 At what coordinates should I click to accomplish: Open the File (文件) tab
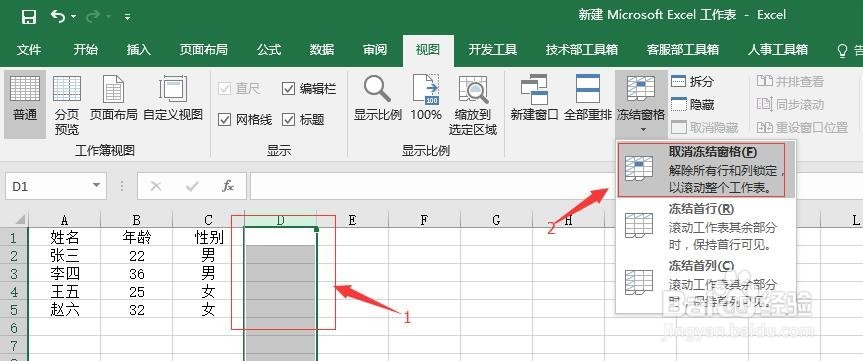(29, 50)
